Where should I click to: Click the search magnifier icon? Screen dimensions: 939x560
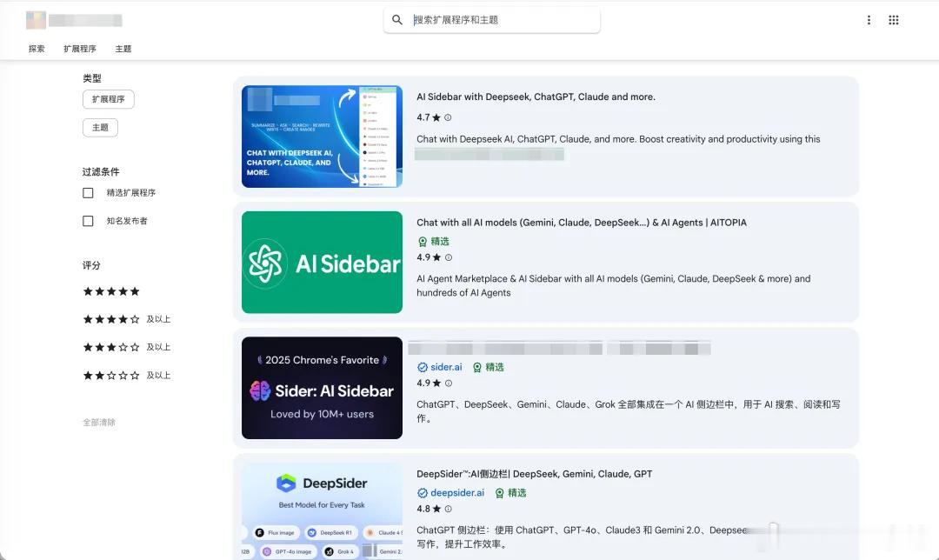click(397, 20)
